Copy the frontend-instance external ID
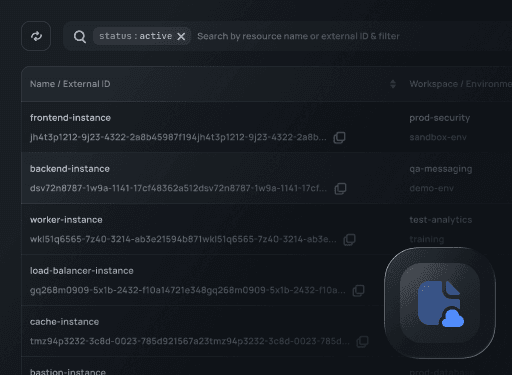This screenshot has width=512, height=375. [339, 137]
